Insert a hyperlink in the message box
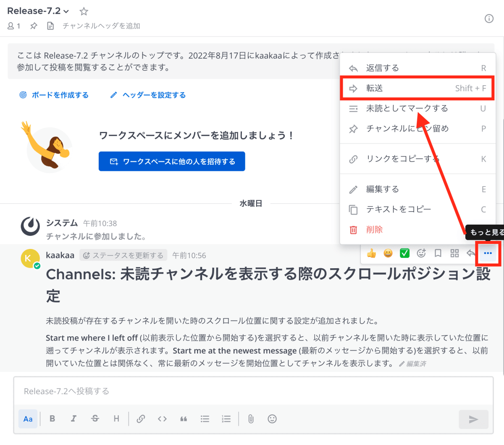This screenshot has height=445, width=504. tap(141, 419)
